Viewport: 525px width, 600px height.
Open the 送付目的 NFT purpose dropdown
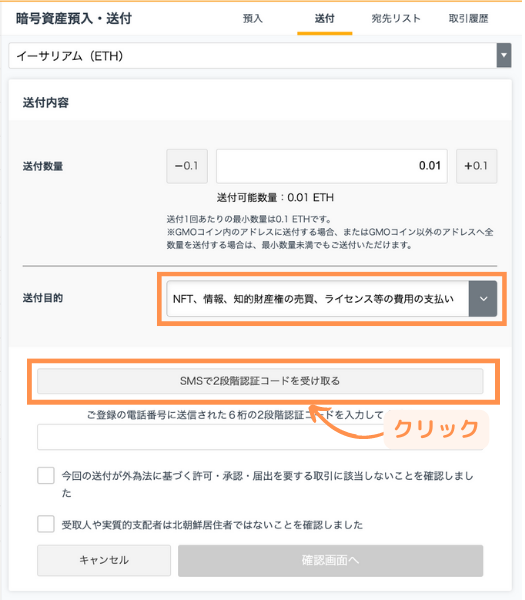point(333,300)
